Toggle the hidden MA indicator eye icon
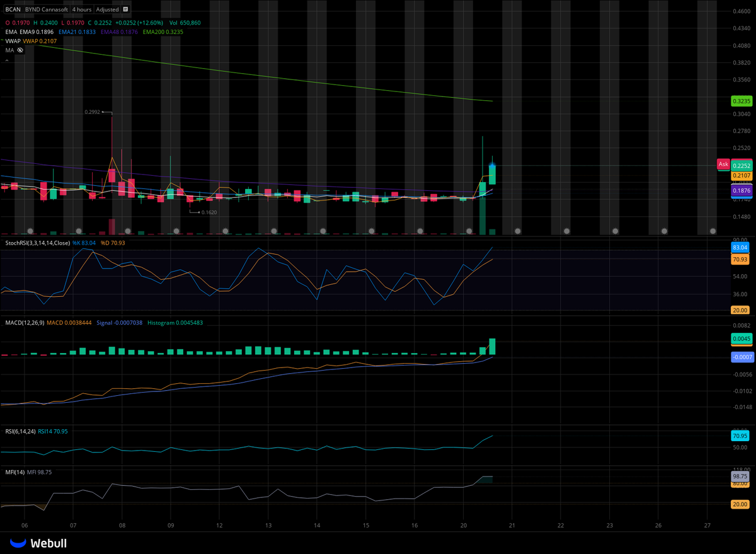The width and height of the screenshot is (756, 554). pyautogui.click(x=20, y=50)
